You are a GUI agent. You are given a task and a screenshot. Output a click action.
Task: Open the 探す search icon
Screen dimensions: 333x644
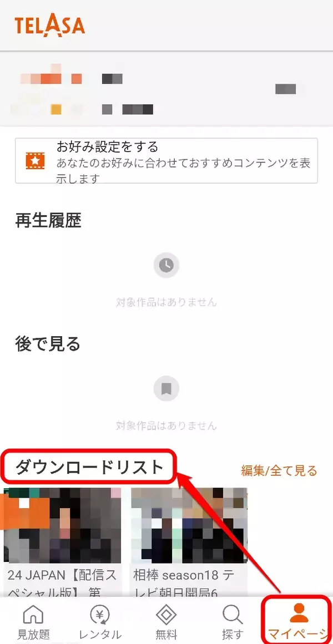[233, 615]
